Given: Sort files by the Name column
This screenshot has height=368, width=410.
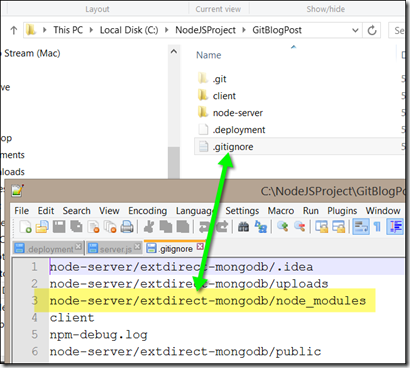Looking at the screenshot, I should point(208,55).
